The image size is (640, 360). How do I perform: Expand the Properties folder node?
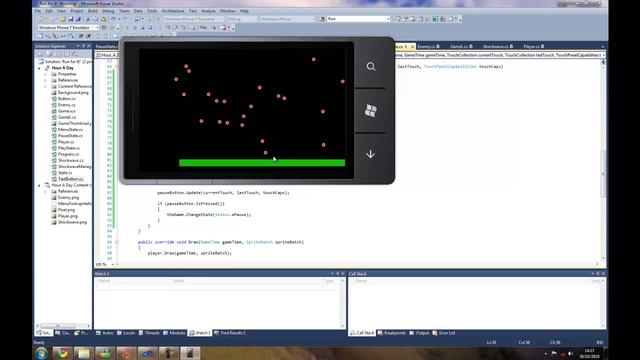(46, 74)
